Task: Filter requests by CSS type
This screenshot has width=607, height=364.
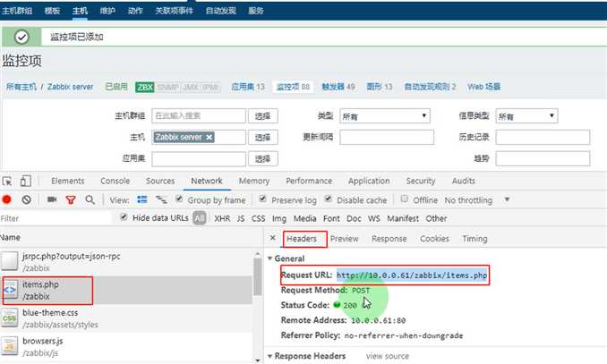Action: [x=258, y=218]
